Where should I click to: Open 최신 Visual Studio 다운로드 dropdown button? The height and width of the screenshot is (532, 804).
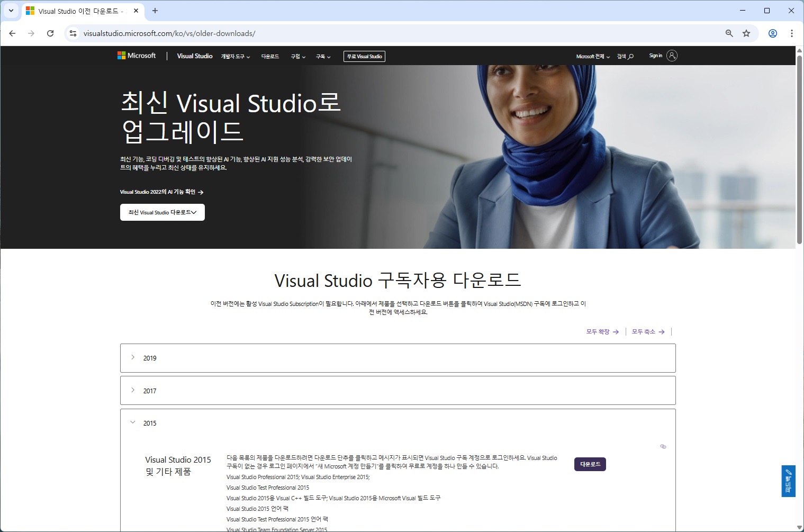(162, 212)
